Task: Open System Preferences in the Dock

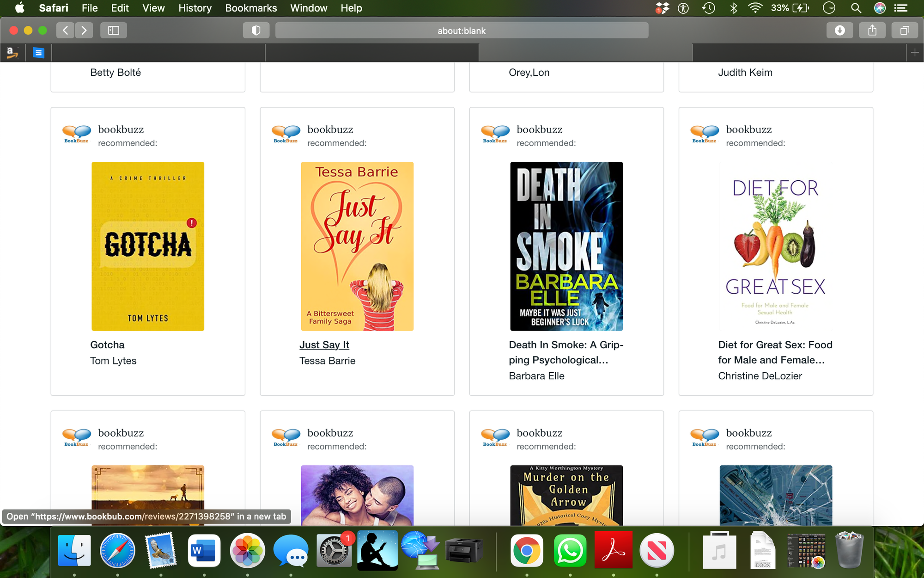Action: [334, 550]
